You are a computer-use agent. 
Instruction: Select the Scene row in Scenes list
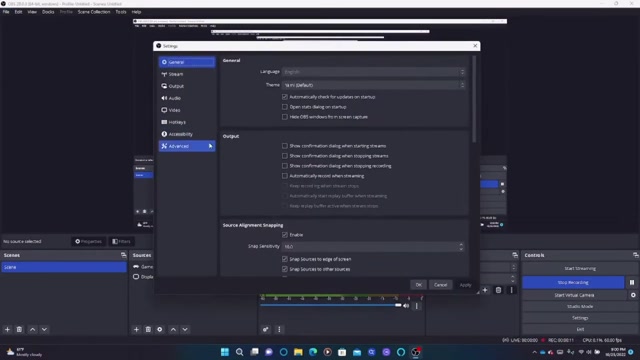click(x=64, y=267)
